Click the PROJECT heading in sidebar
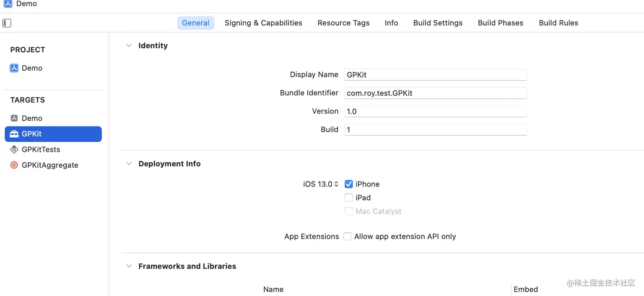This screenshot has width=644, height=296. pyautogui.click(x=28, y=50)
